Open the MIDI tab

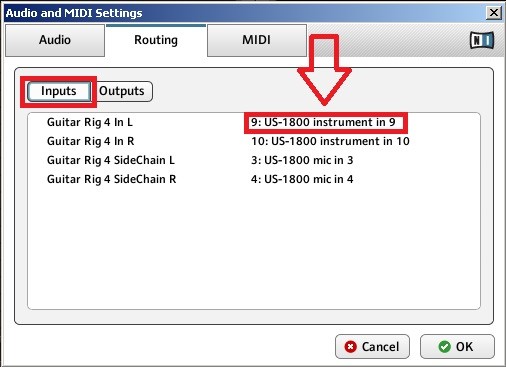(257, 40)
